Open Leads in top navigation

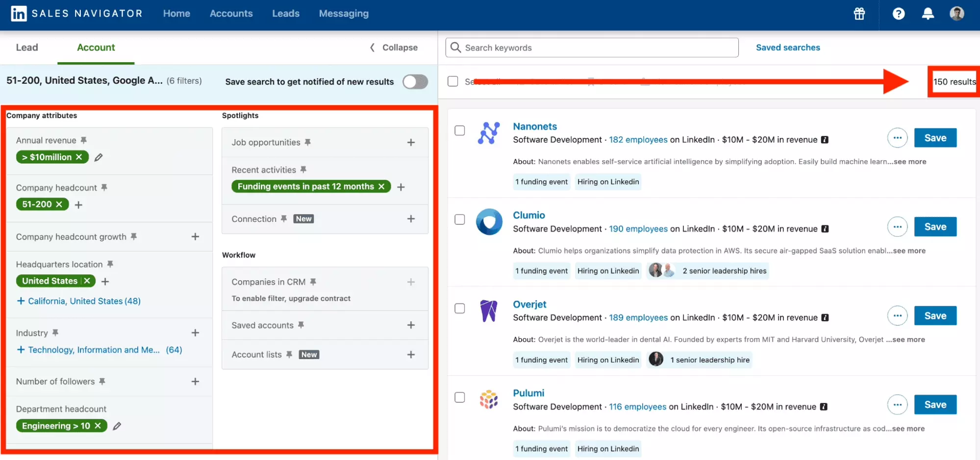(286, 14)
